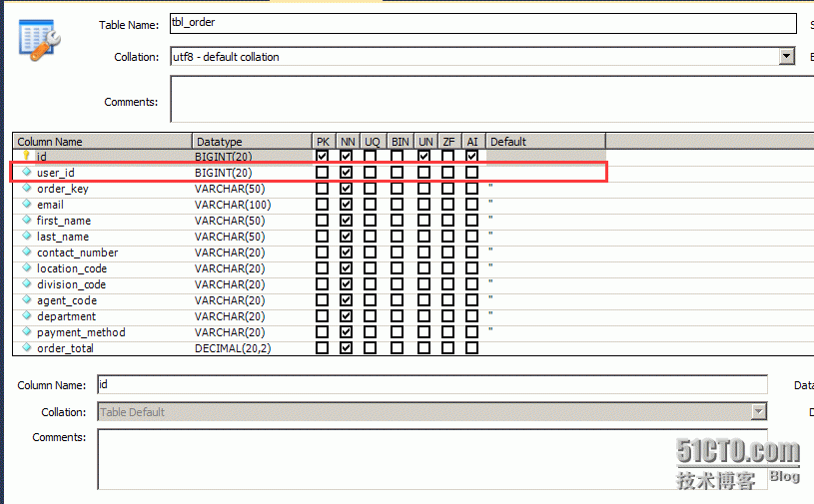Click the diamond icon beside last_name
This screenshot has width=814, height=504.
(x=27, y=236)
